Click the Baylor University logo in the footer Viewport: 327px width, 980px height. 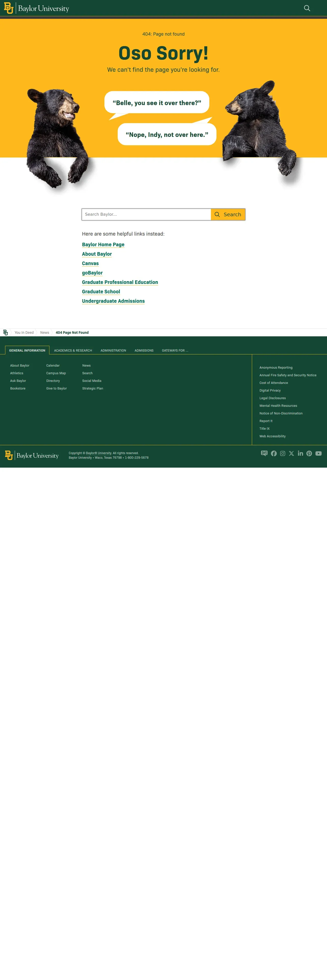click(x=32, y=455)
